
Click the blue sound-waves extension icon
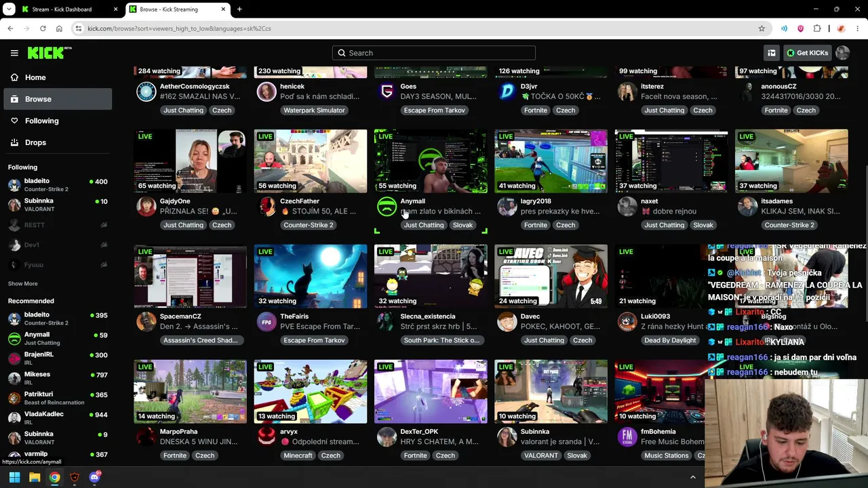[784, 28]
